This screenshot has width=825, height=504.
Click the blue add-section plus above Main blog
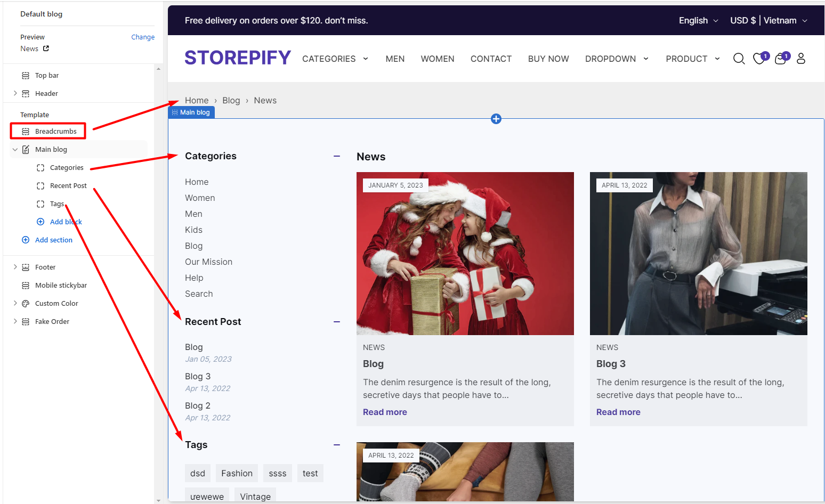click(x=496, y=119)
